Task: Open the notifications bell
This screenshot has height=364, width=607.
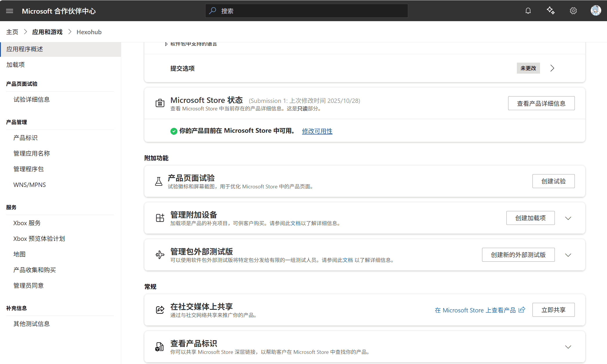Action: click(528, 11)
